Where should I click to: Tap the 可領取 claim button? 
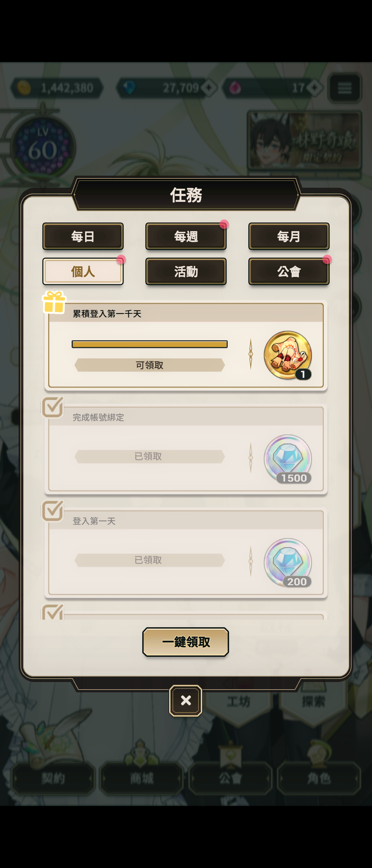(x=149, y=365)
